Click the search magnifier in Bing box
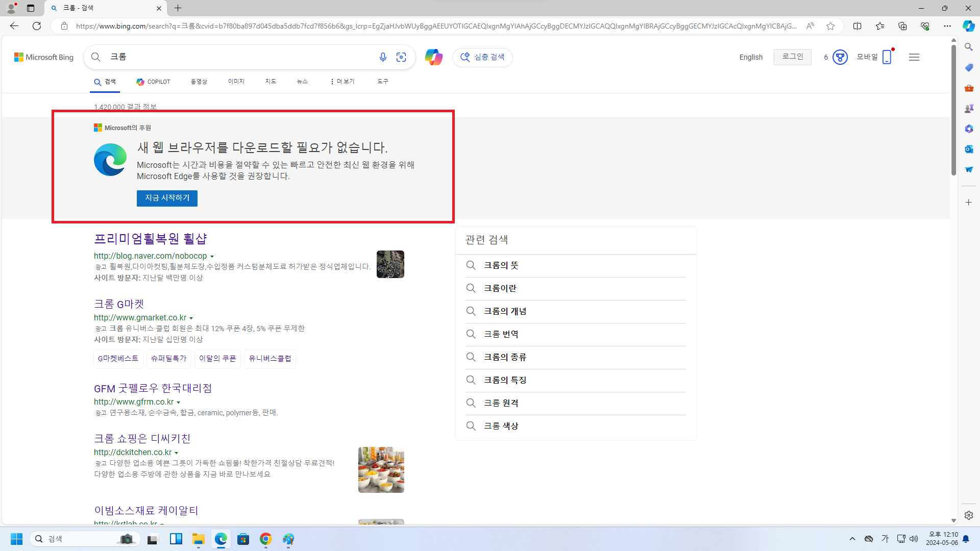980x551 pixels. coord(95,57)
